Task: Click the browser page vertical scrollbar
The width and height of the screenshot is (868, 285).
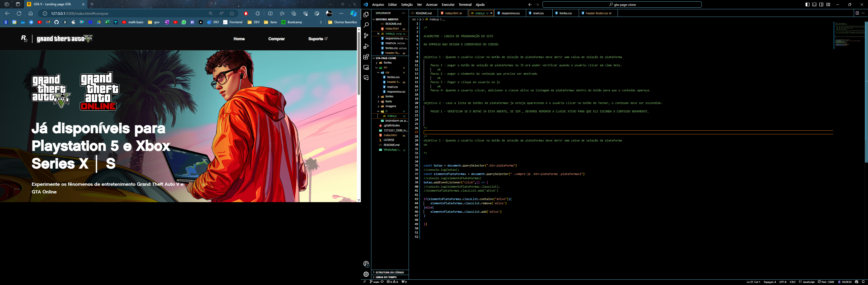Action: [x=359, y=63]
